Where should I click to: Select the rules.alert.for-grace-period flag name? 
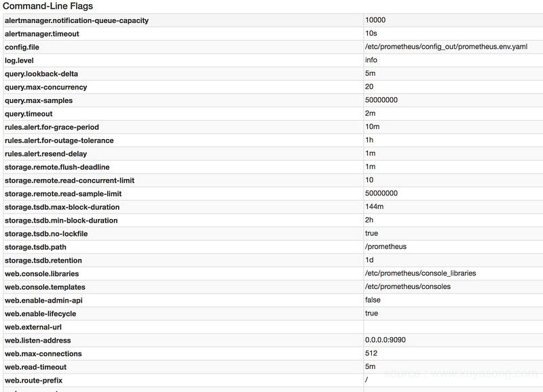61,127
